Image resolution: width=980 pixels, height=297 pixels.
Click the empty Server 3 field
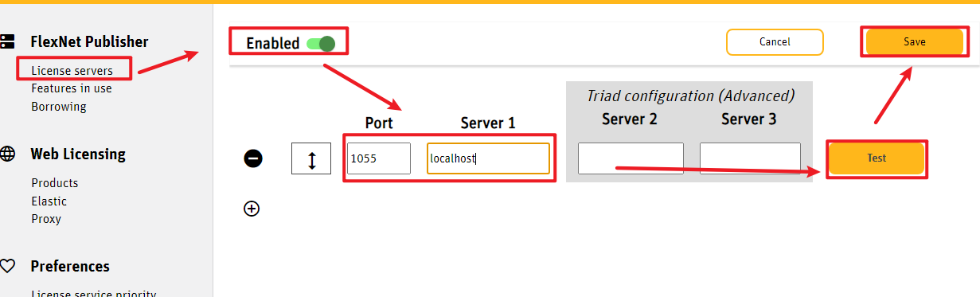click(750, 158)
